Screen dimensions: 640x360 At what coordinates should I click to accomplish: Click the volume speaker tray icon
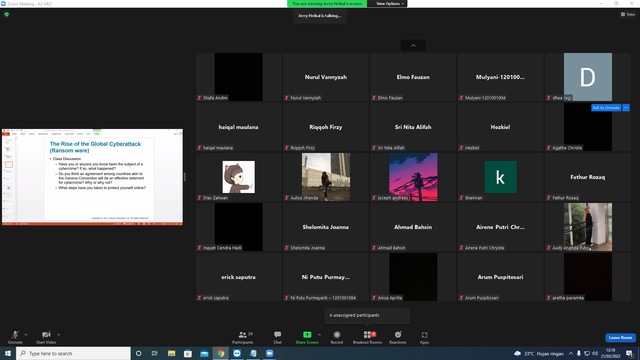click(595, 353)
